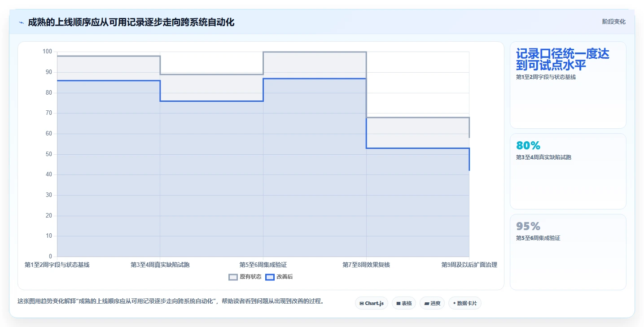Click the chart description text below the chart
Image resolution: width=644 pixels, height=327 pixels.
(x=171, y=301)
